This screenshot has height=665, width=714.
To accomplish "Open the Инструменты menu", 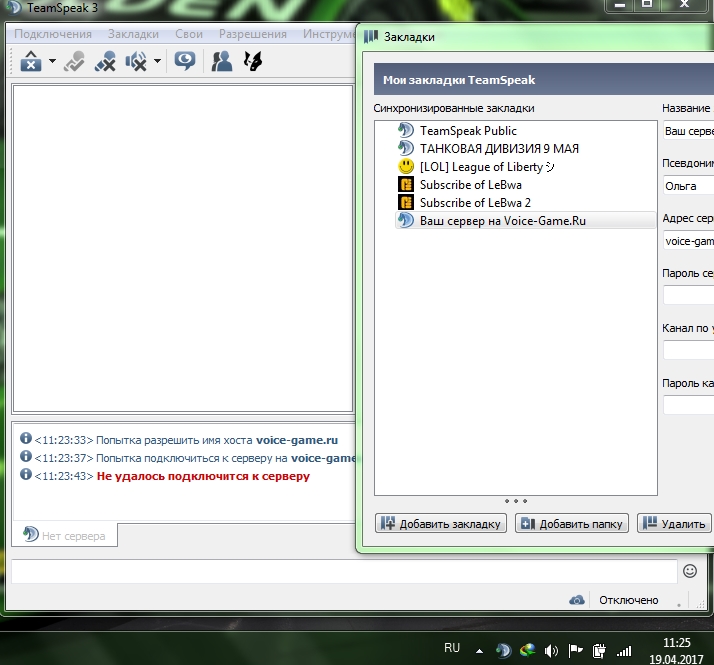I will pyautogui.click(x=329, y=34).
